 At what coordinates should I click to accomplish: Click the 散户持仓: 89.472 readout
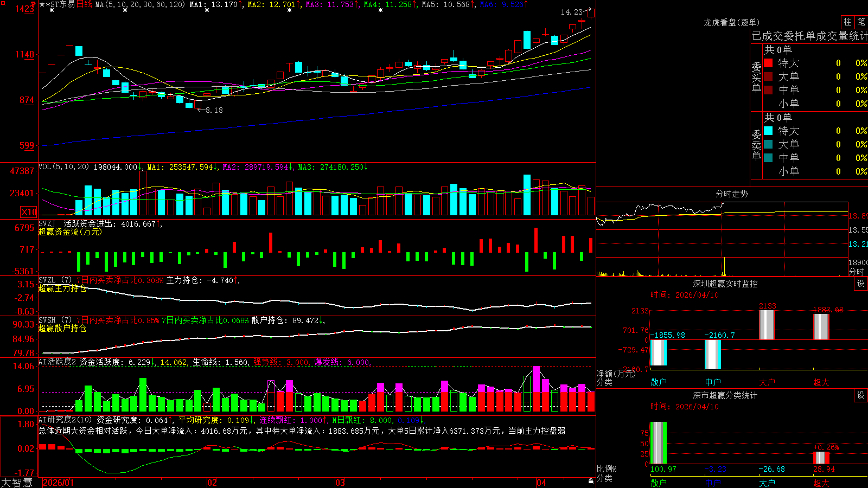pyautogui.click(x=285, y=320)
